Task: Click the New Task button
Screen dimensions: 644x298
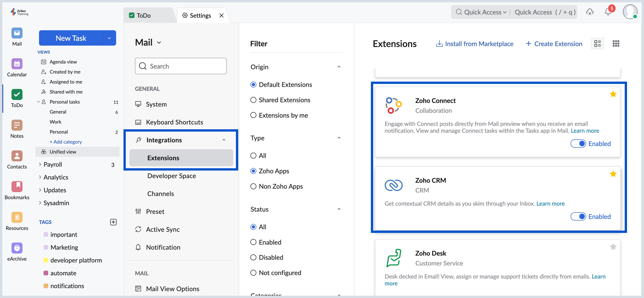Action: point(71,38)
